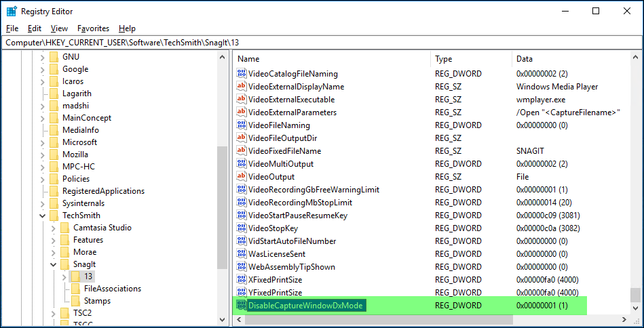Select the VideoStopKey value entry

(x=273, y=228)
